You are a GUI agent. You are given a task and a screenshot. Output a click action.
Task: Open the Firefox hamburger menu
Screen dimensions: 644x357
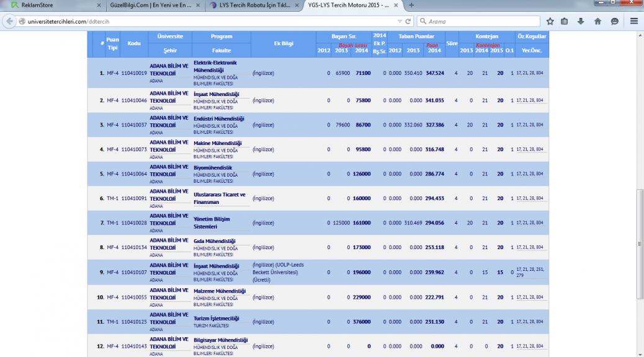(x=633, y=21)
